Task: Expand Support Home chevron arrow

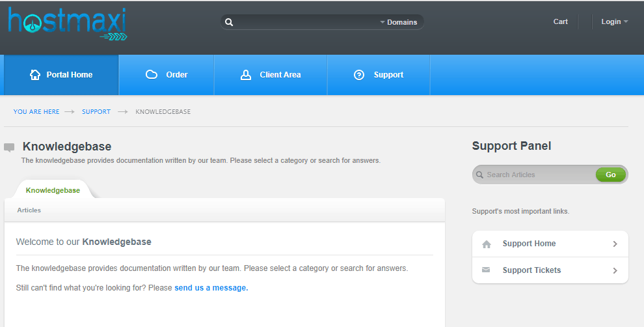Action: (615, 244)
